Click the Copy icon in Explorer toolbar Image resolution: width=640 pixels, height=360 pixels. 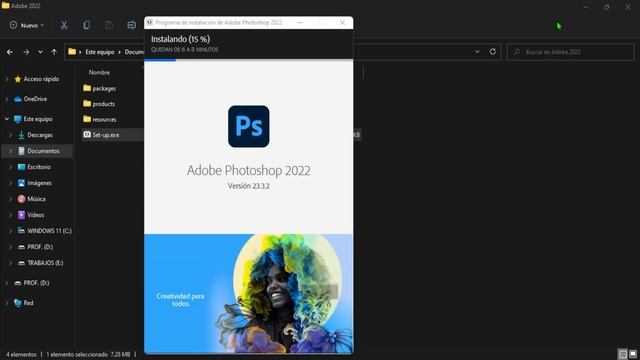(87, 25)
